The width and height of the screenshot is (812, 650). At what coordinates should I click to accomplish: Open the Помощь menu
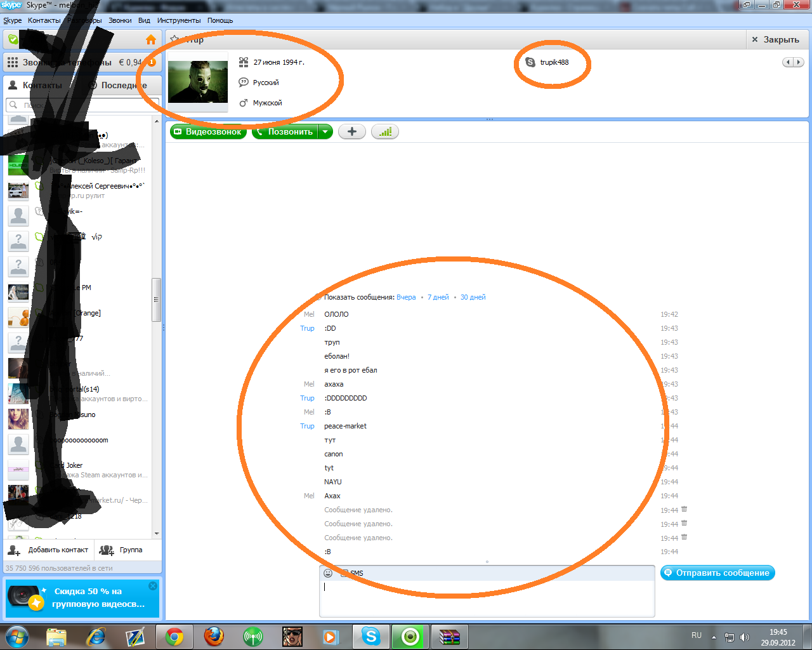(x=220, y=20)
